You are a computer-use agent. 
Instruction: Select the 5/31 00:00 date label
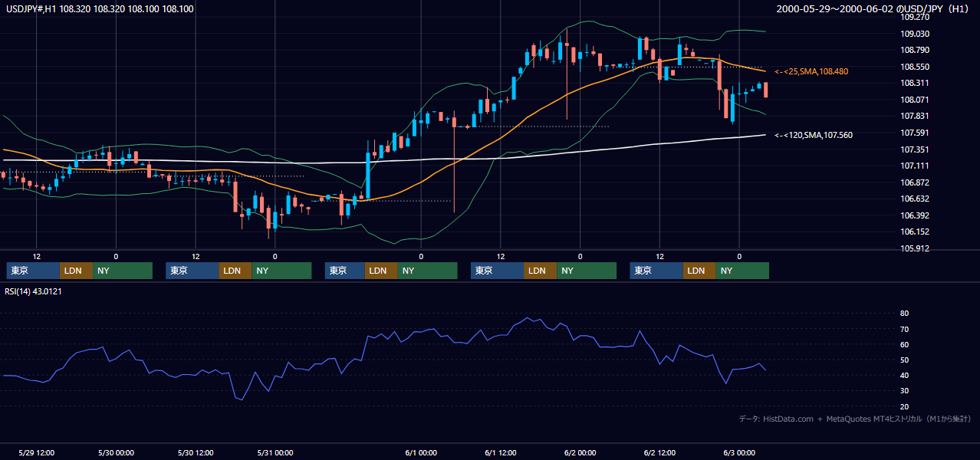click(275, 452)
